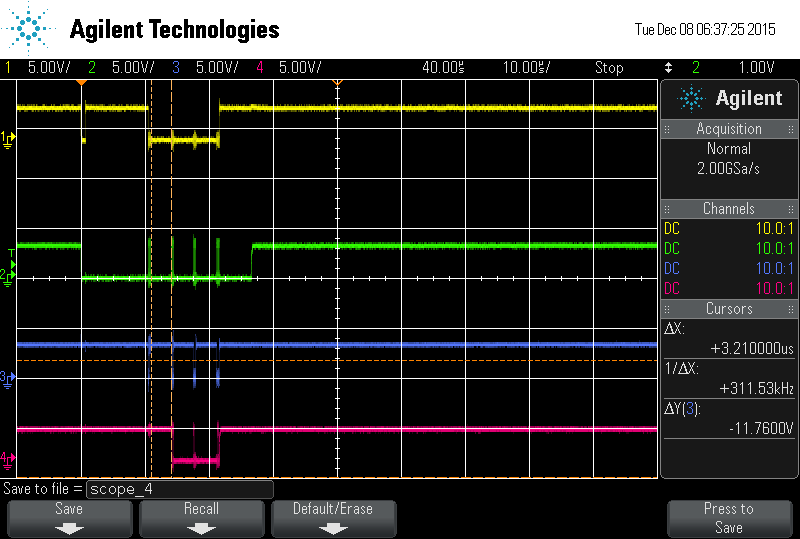Click the 40.00 time delay readout
Viewport: 800px width, 539px height.
[443, 67]
